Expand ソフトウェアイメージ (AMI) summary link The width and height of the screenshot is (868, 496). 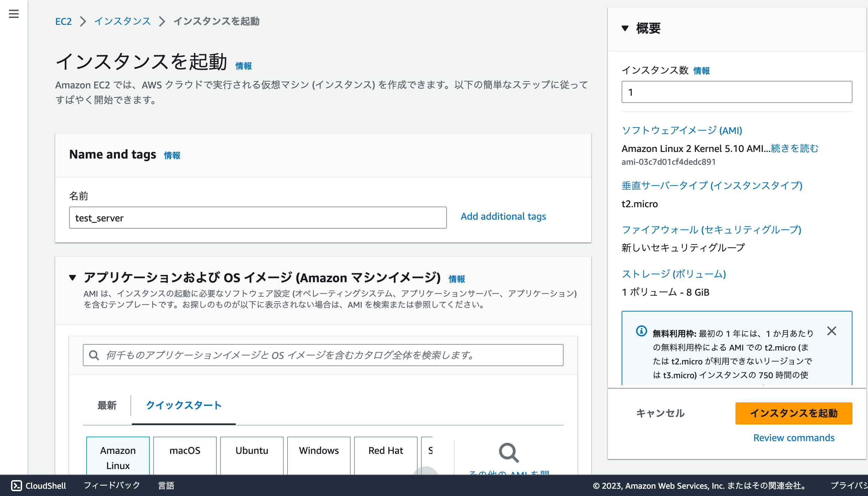[x=682, y=131]
